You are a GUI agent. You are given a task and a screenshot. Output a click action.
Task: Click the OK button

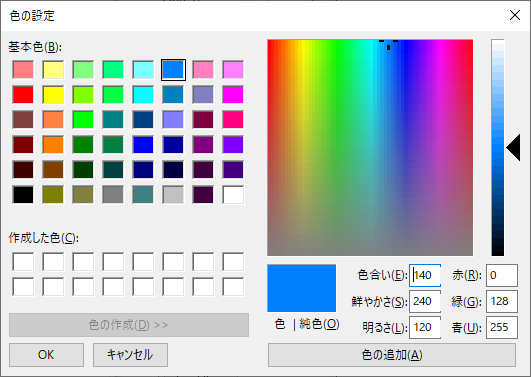46,355
